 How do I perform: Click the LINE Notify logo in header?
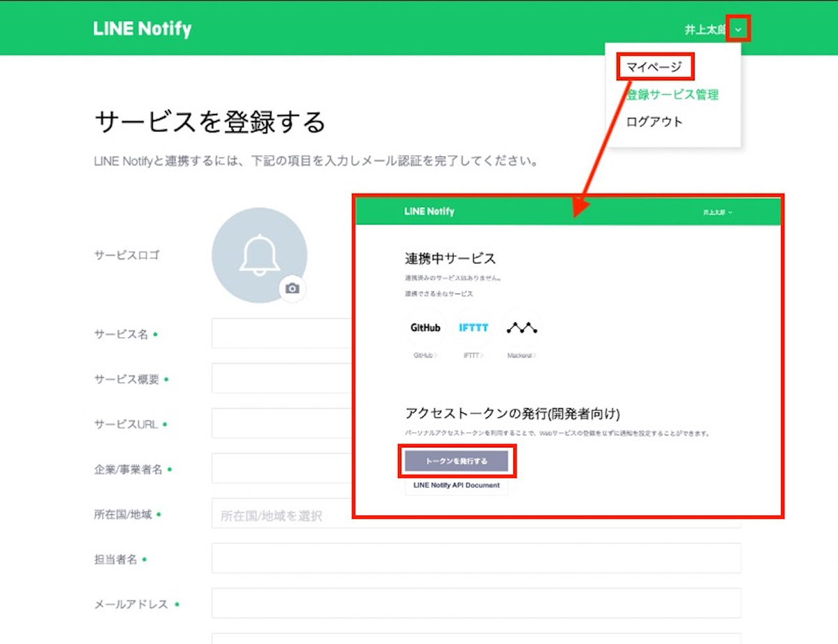[142, 29]
